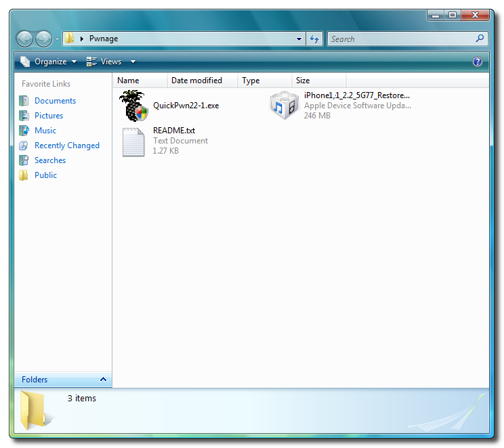
Task: Click the Back navigation arrow
Action: (x=25, y=39)
